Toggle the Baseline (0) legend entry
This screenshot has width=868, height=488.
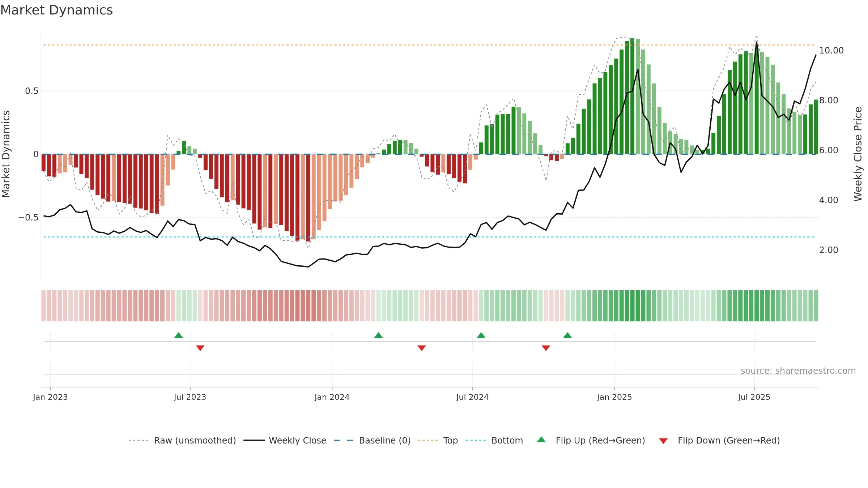click(x=372, y=440)
